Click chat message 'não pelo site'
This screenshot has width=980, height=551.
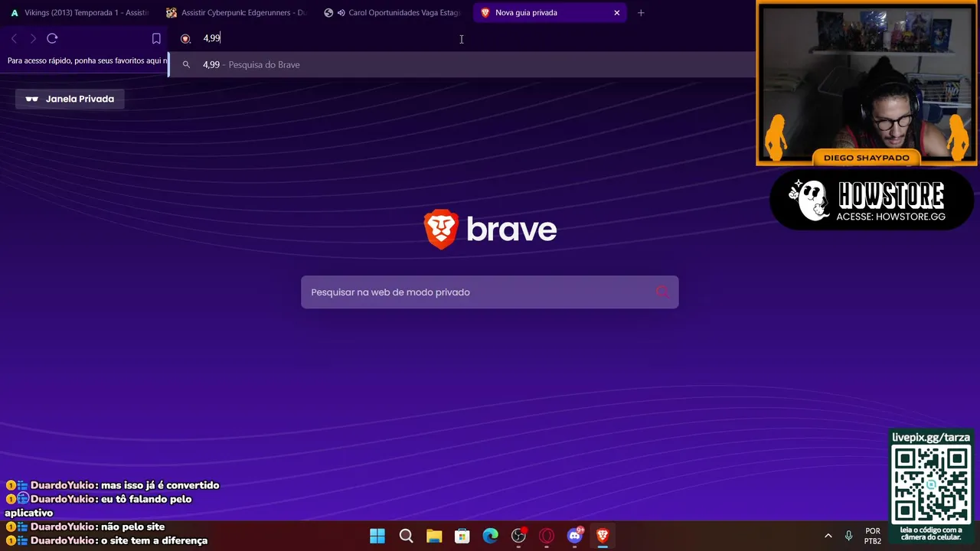[x=132, y=527]
